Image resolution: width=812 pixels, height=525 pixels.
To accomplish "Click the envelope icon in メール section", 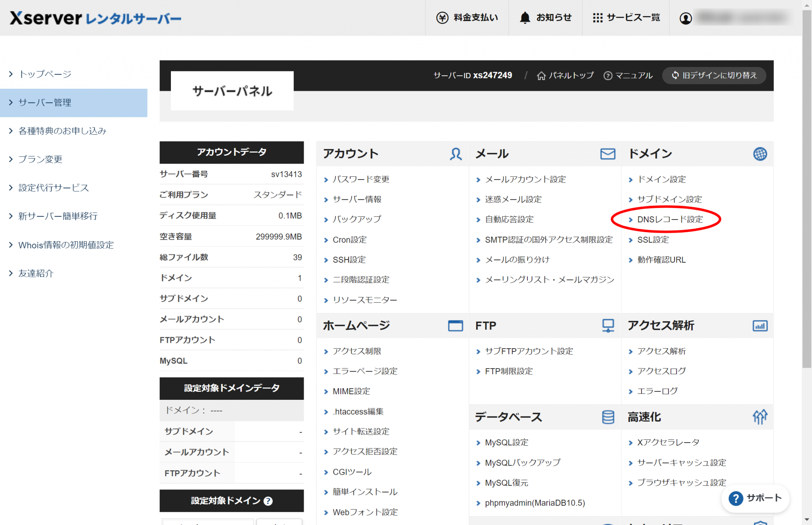I will tap(607, 154).
